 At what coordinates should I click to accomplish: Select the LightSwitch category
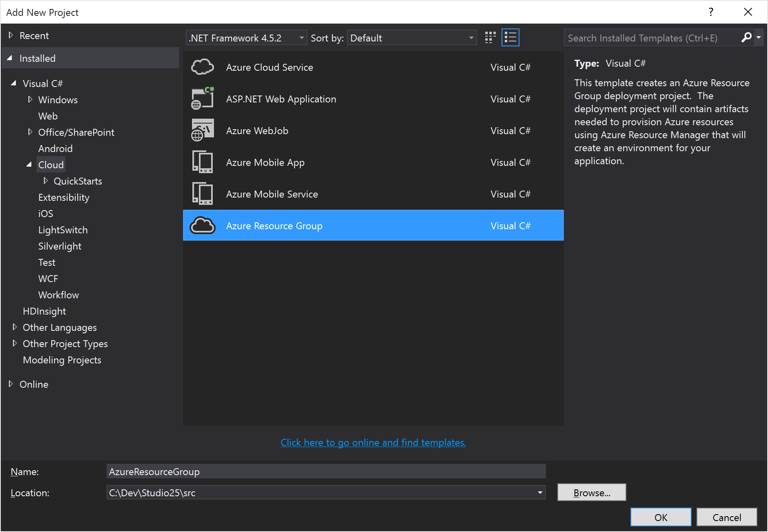coord(63,230)
